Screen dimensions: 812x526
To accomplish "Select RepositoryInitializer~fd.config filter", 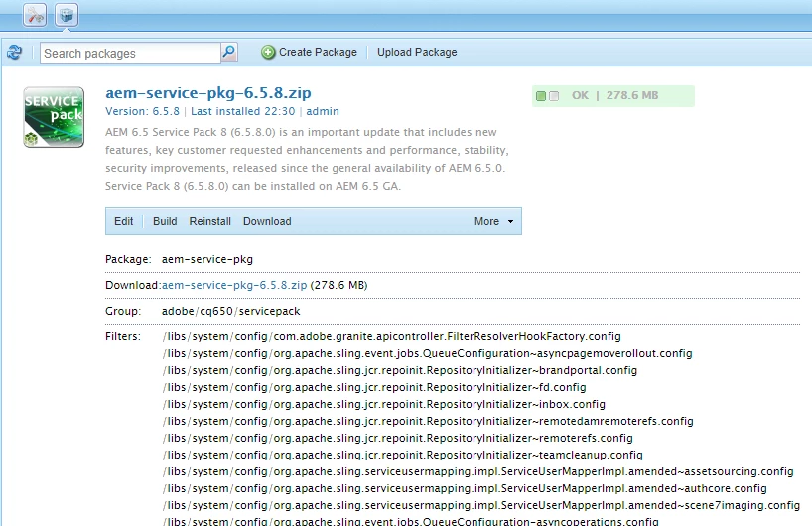I will [x=374, y=387].
